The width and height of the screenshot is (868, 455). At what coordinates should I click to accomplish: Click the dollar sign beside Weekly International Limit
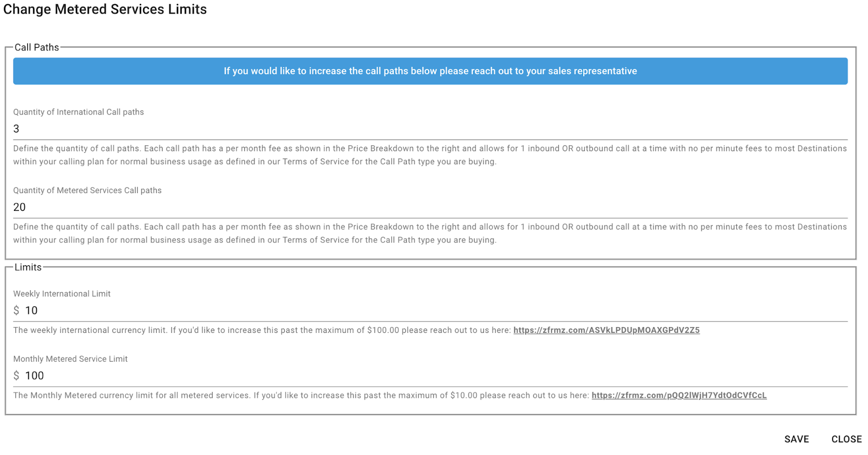(x=16, y=311)
